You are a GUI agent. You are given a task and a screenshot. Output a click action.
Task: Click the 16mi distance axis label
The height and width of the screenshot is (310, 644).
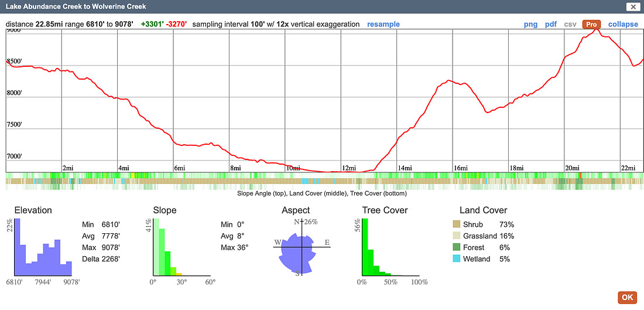coord(460,168)
